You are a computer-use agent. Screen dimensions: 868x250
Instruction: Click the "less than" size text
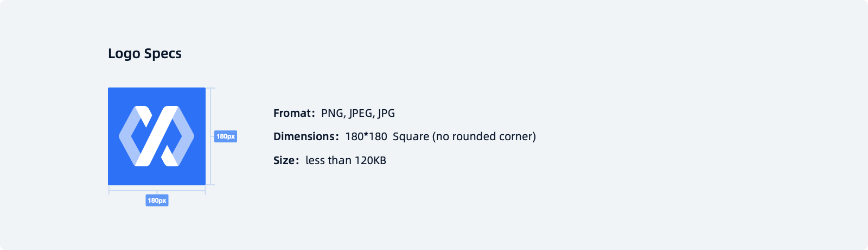pos(328,160)
